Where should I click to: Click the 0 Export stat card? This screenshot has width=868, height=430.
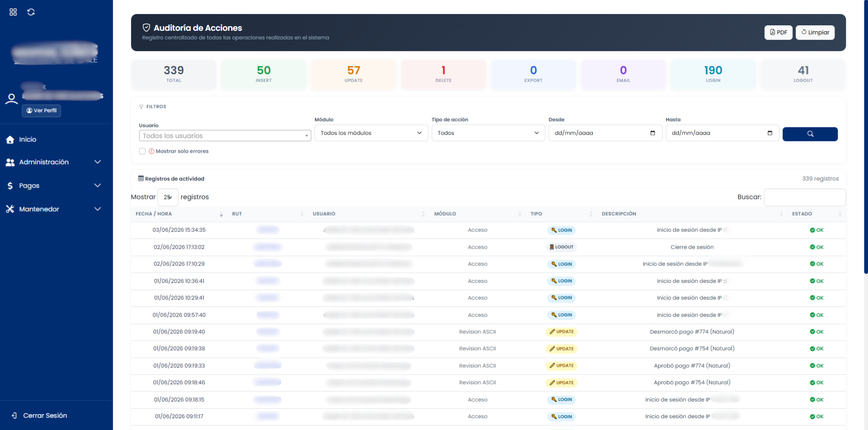[533, 74]
